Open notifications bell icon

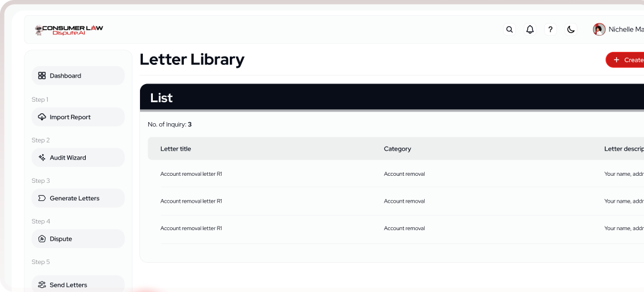click(x=530, y=29)
